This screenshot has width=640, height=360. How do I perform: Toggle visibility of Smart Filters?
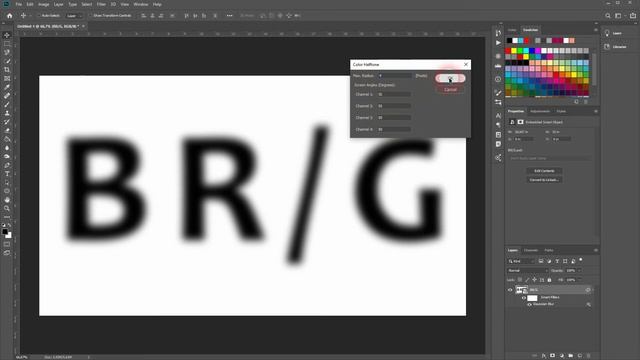point(524,298)
